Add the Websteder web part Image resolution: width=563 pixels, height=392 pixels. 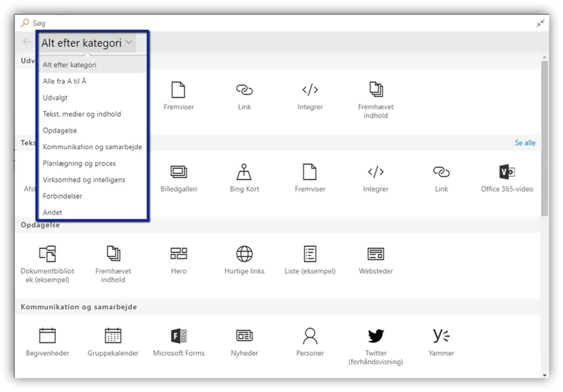(376, 260)
